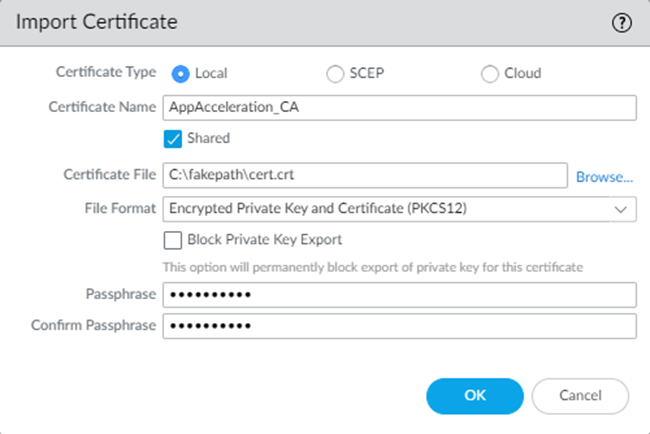This screenshot has width=650, height=434.
Task: Click the Confirm Passphrase field
Action: click(398, 326)
